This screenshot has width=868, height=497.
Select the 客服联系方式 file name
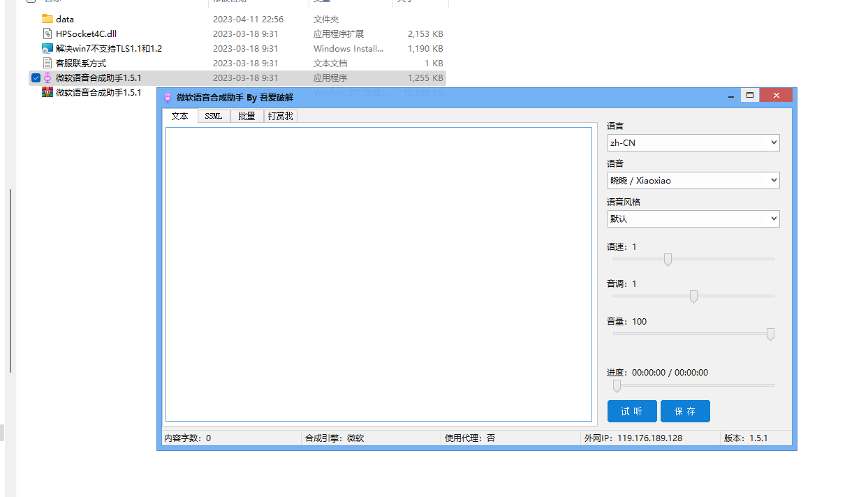click(x=81, y=63)
